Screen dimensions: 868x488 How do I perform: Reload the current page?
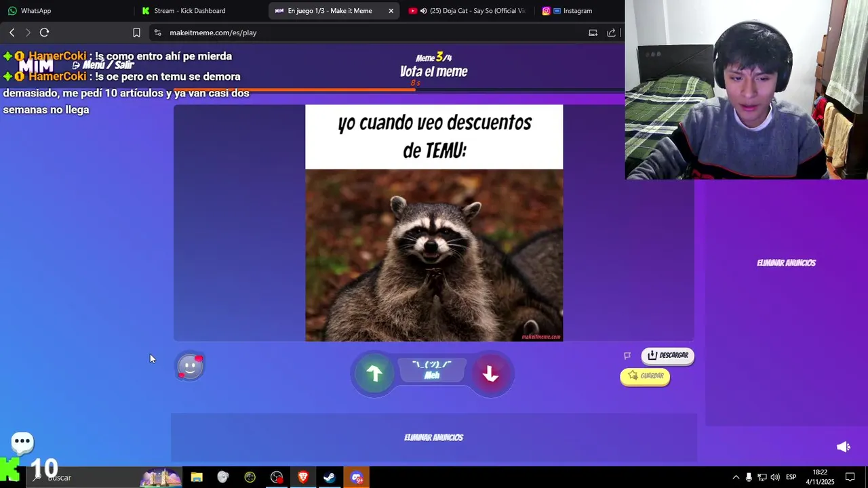click(44, 33)
